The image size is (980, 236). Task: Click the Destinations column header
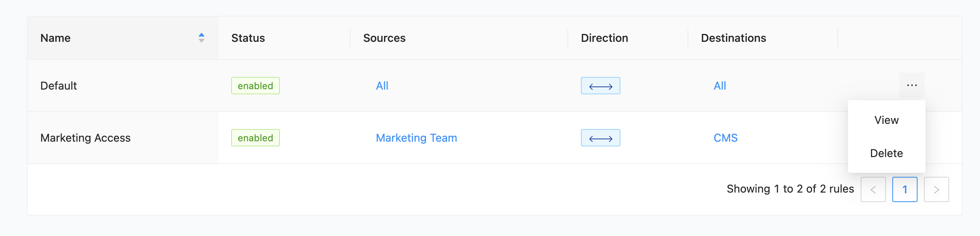(x=733, y=38)
